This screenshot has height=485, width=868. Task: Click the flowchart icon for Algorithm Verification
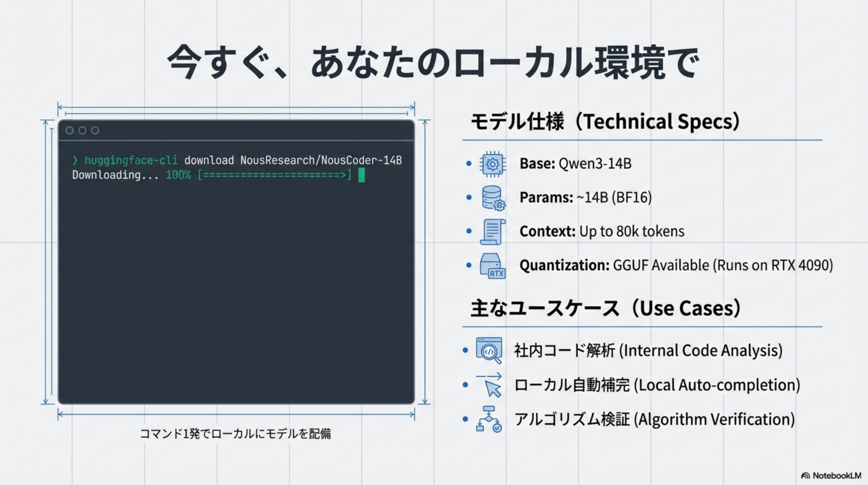click(x=489, y=419)
